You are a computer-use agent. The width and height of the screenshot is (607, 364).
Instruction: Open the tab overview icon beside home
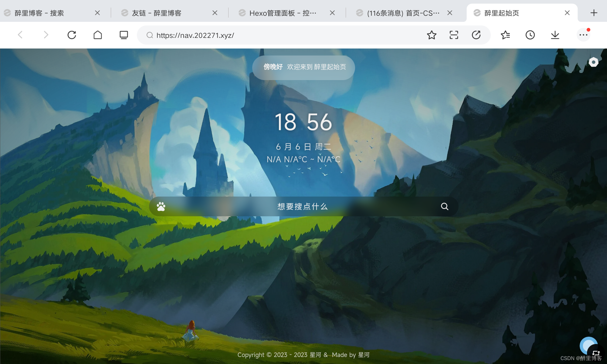point(124,35)
